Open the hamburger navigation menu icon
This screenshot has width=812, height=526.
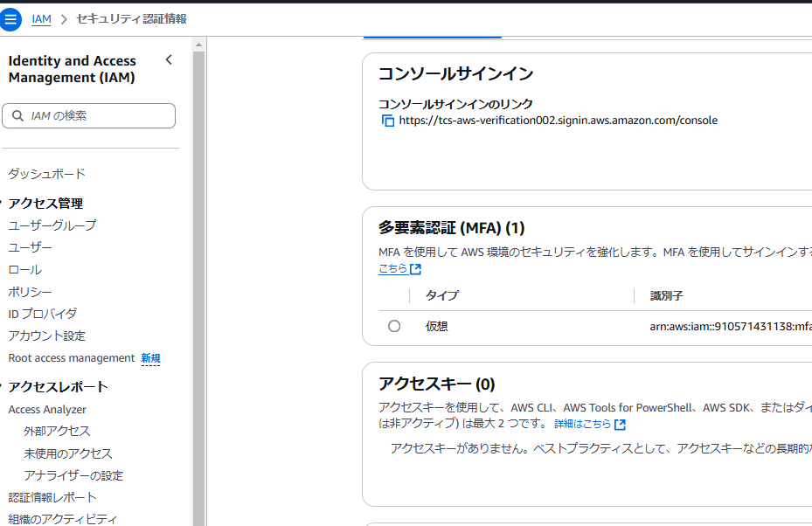10,20
